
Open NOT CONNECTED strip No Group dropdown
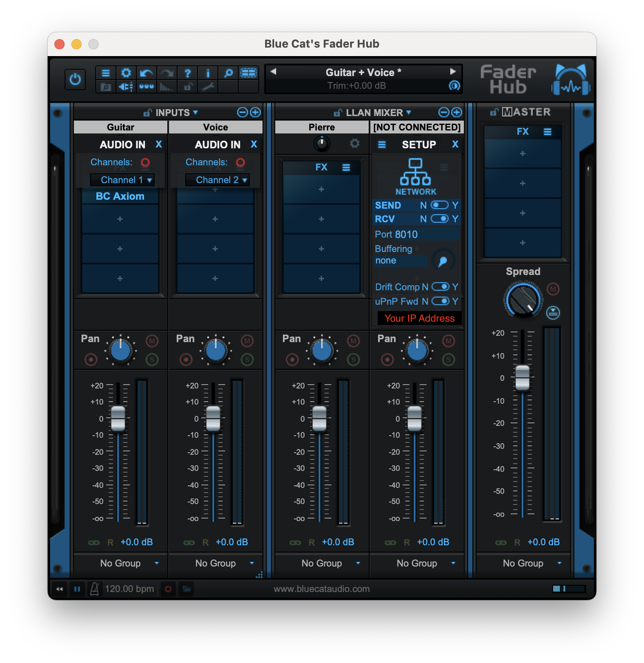[417, 564]
